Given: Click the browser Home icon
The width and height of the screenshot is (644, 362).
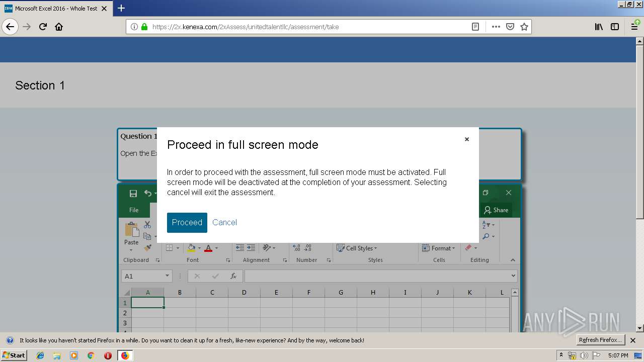Looking at the screenshot, I should tap(59, 27).
